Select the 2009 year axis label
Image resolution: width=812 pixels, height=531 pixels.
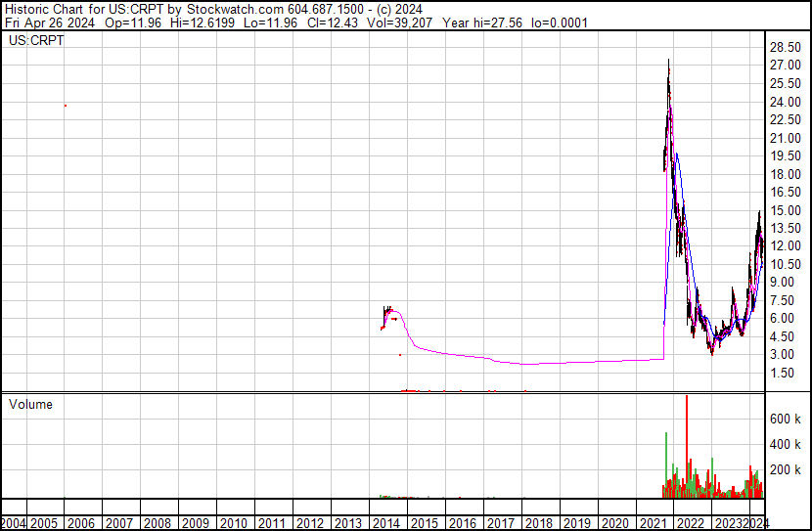tap(196, 523)
